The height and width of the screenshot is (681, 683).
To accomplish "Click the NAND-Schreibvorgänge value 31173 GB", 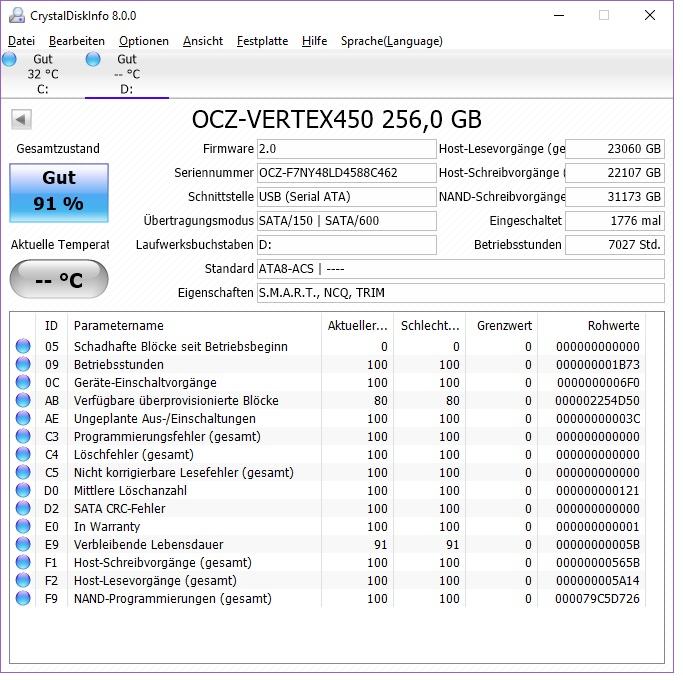I will pos(615,197).
